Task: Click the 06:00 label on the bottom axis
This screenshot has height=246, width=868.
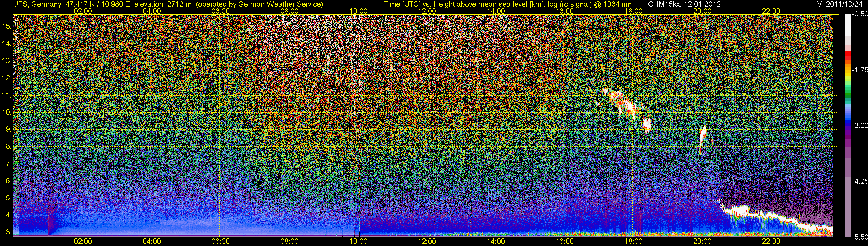Action: [x=220, y=241]
